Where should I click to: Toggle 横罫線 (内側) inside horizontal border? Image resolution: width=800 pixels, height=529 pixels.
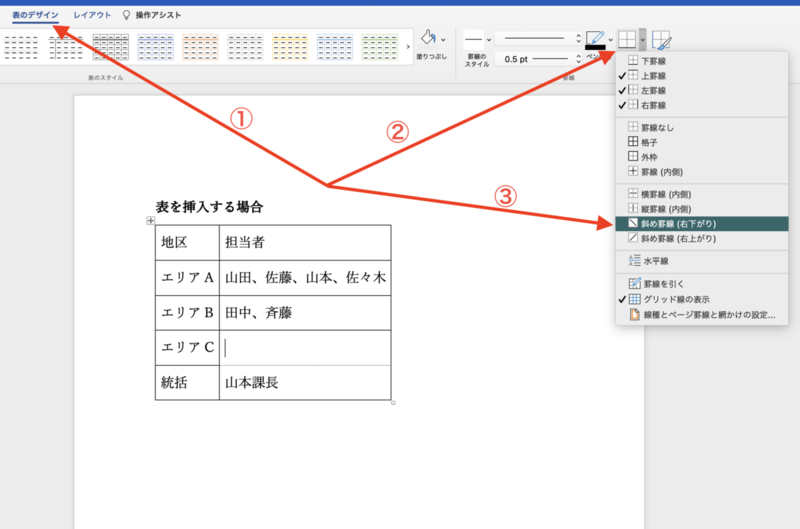coord(702,194)
